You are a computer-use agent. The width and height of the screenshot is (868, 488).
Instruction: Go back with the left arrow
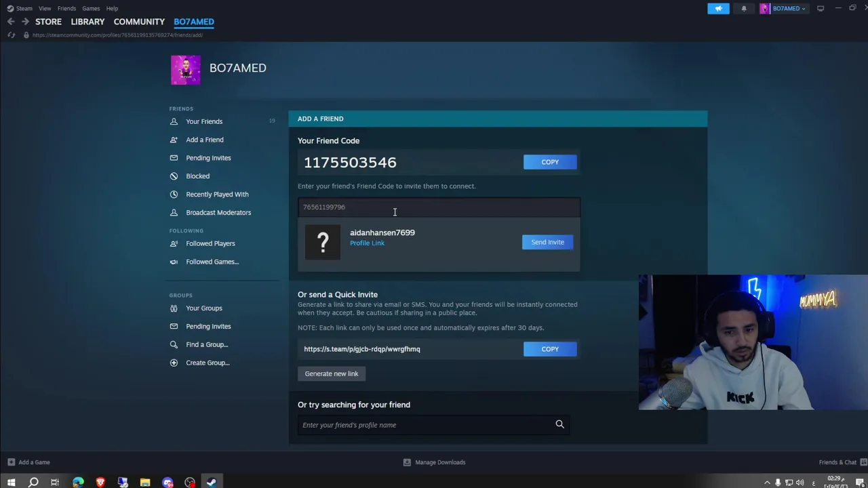tap(11, 22)
